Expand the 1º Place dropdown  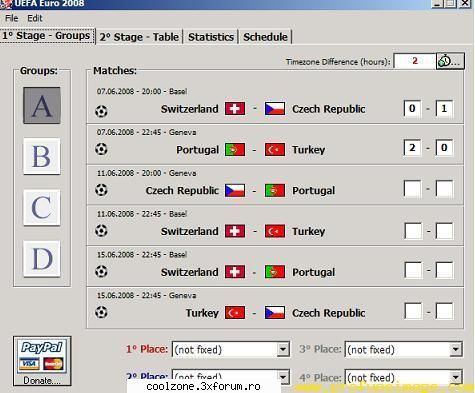point(283,349)
